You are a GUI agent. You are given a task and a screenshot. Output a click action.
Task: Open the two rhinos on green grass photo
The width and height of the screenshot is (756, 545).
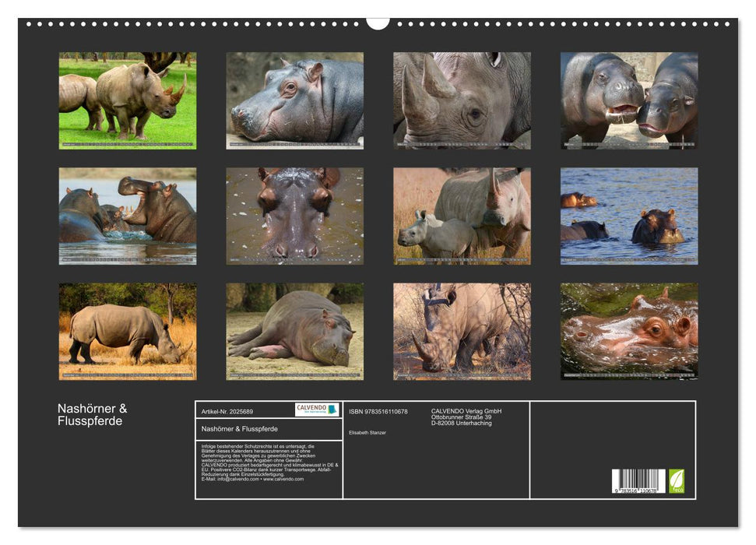coord(128,100)
